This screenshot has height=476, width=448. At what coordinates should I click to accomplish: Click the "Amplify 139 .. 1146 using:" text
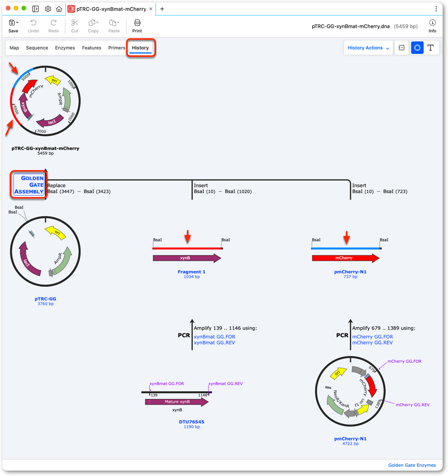tap(225, 328)
